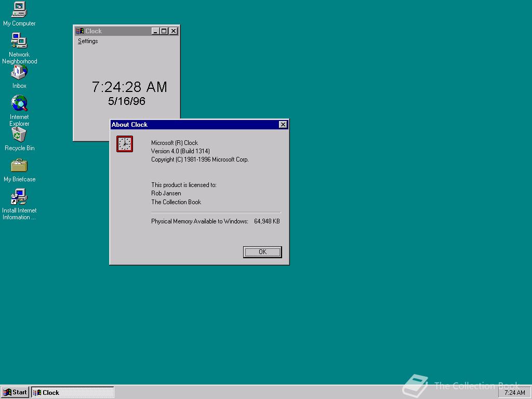Viewport: 532px width, 399px height.
Task: Open the Start menu
Action: (15, 392)
